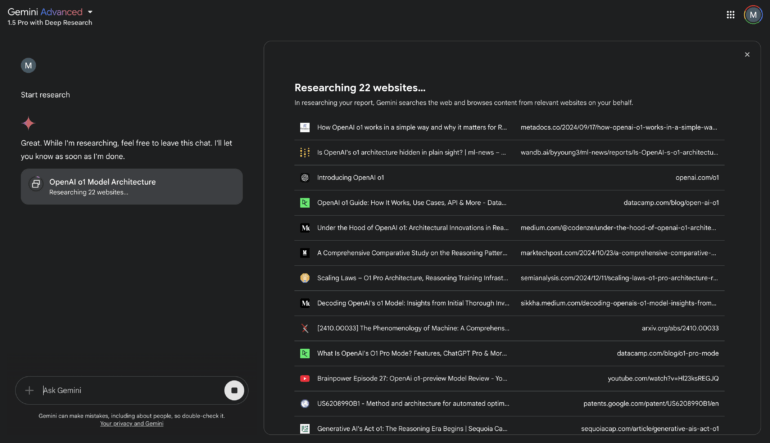Close the researching websites panel
Image resolution: width=770 pixels, height=443 pixels.
pos(746,55)
